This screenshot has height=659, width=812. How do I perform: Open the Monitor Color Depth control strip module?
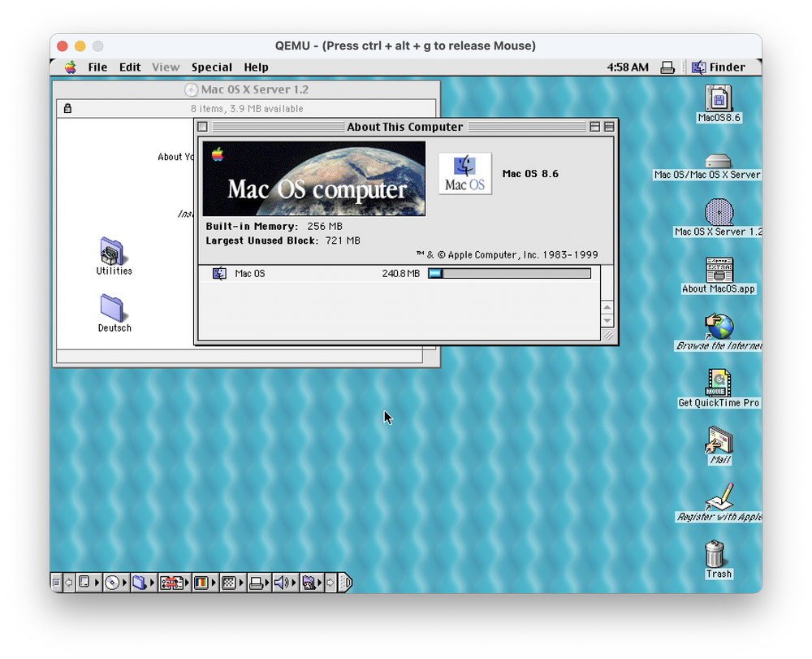tap(205, 583)
